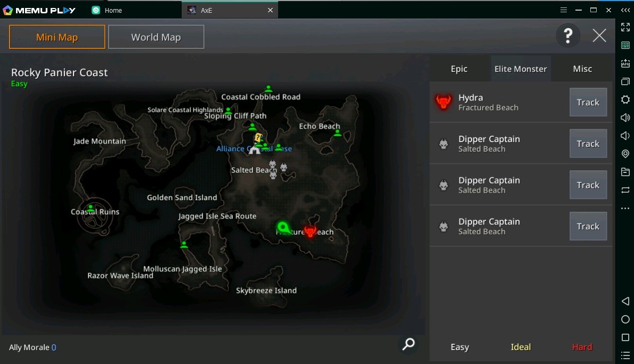This screenshot has width=634, height=364.
Task: Click the GPS location icon in sidebar
Action: pos(625,154)
